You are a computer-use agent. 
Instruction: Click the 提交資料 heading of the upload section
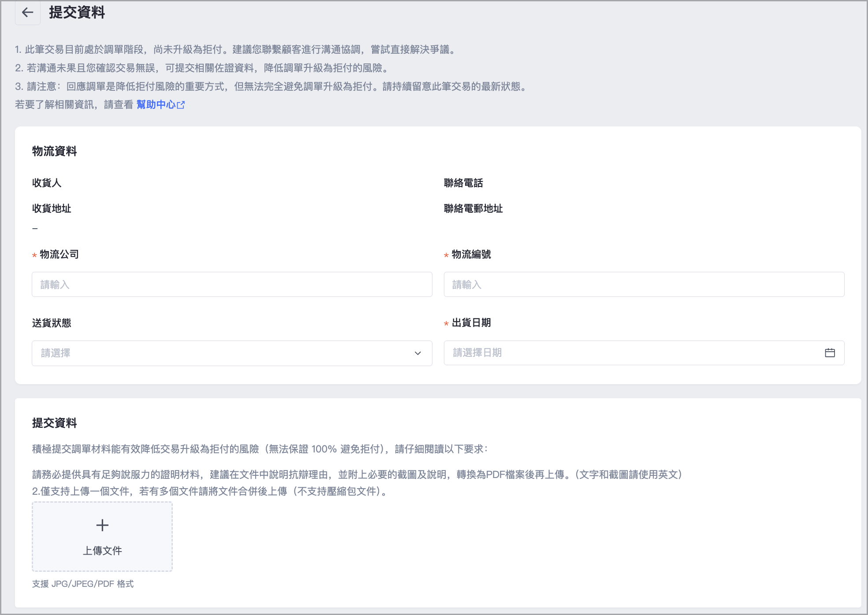pyautogui.click(x=55, y=423)
